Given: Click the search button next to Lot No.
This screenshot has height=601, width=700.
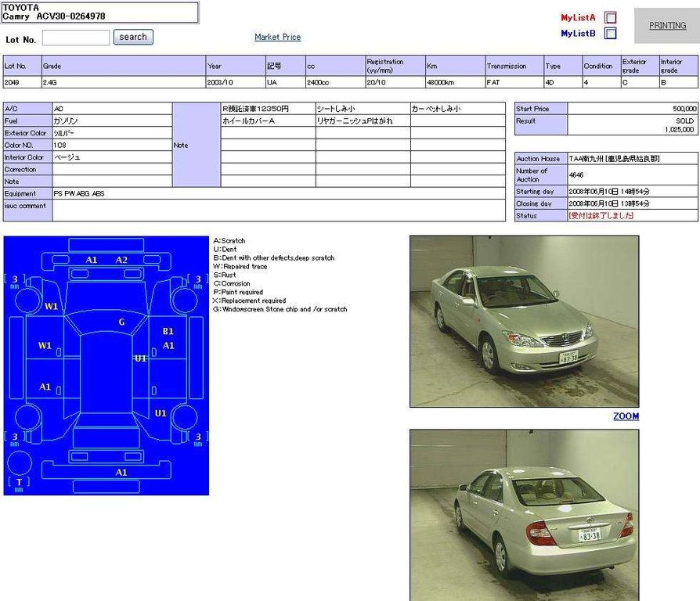Looking at the screenshot, I should (133, 37).
